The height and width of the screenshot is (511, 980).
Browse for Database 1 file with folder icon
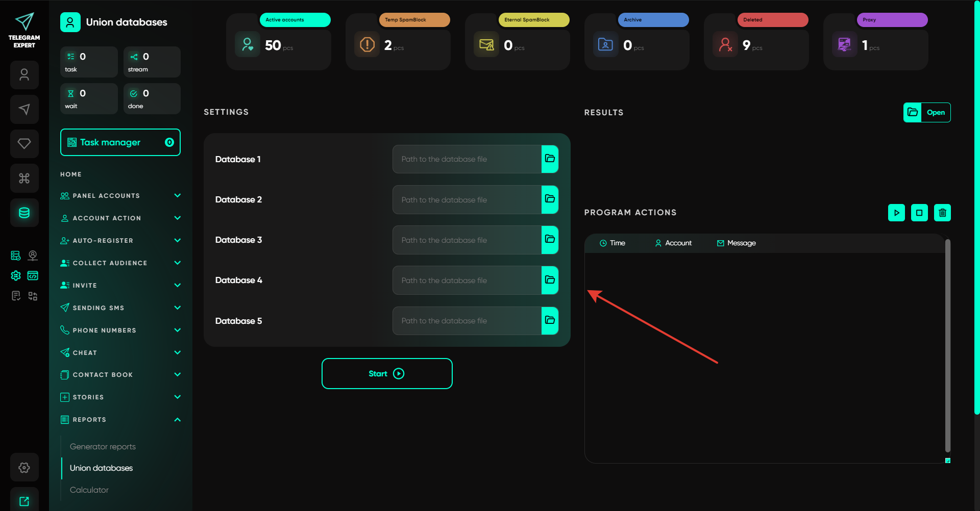(550, 159)
